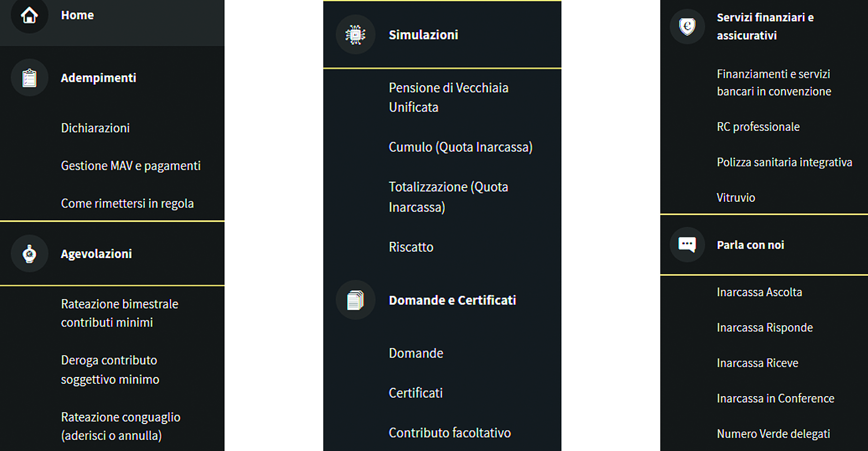Open the Certificati item

[415, 393]
